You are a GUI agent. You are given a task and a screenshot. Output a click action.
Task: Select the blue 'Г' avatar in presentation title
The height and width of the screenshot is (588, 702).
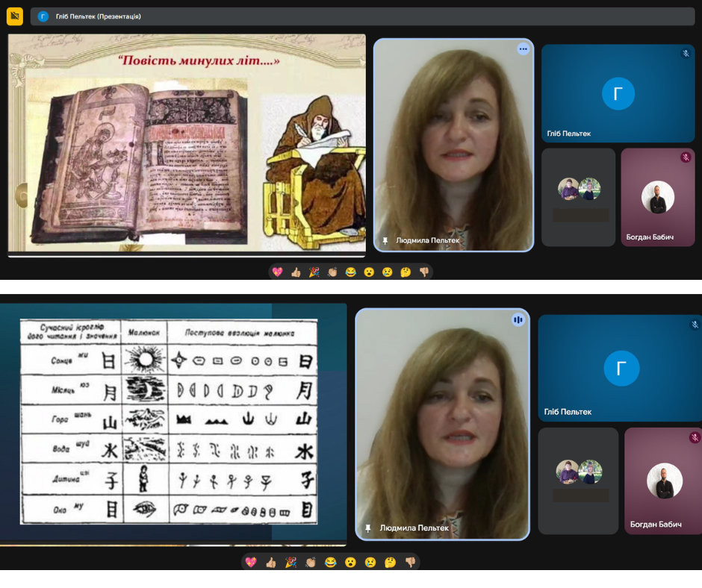43,16
